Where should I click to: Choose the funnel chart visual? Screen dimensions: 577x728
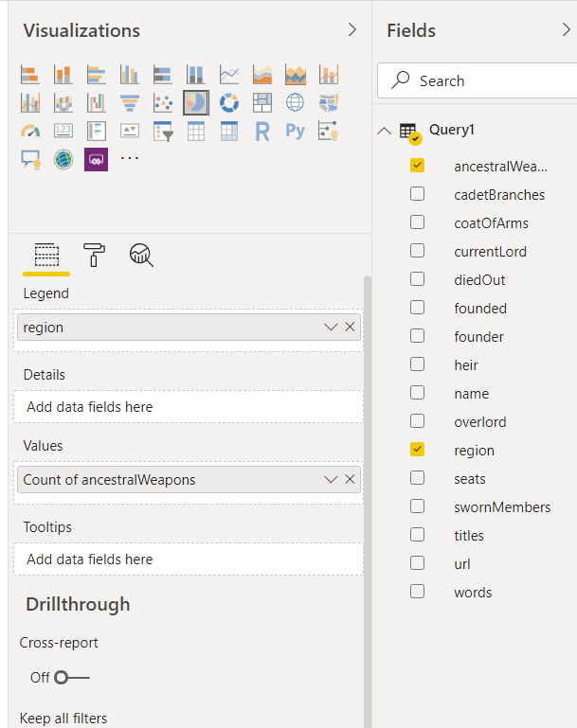pos(129,102)
